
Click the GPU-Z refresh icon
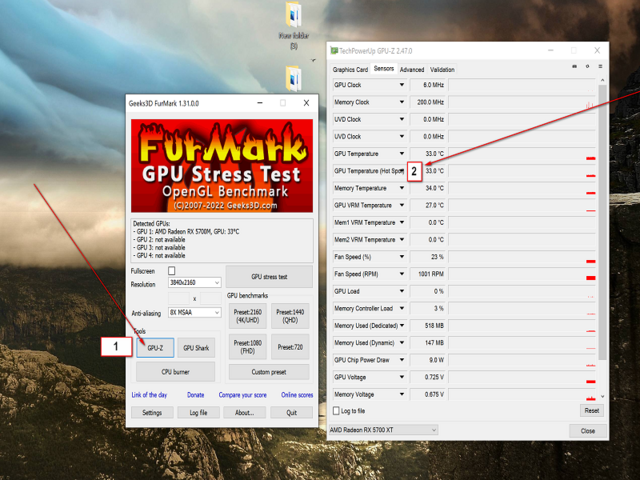pyautogui.click(x=587, y=68)
